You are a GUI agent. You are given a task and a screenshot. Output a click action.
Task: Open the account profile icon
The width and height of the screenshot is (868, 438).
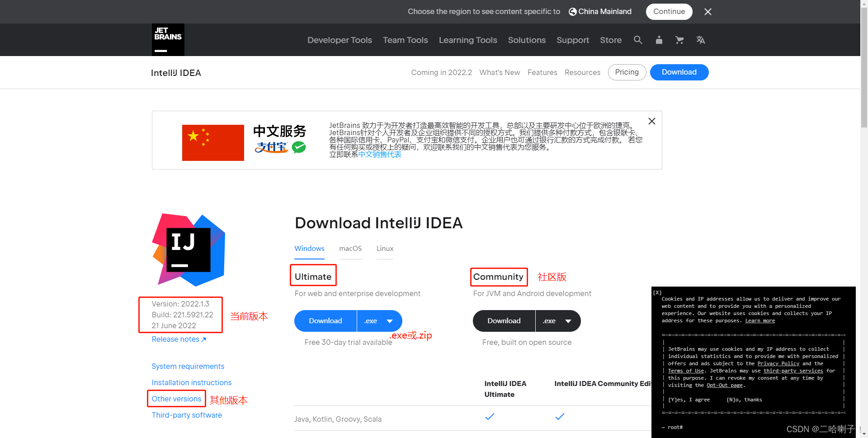[x=659, y=40]
